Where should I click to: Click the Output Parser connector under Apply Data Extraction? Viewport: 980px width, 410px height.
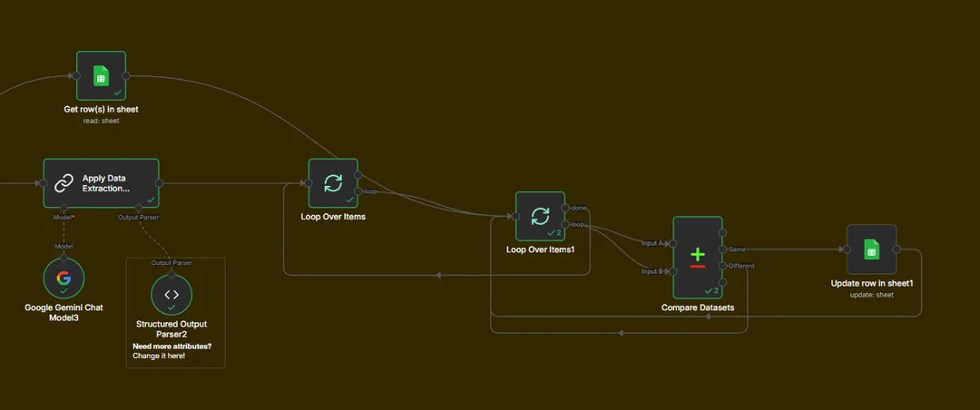[140, 209]
